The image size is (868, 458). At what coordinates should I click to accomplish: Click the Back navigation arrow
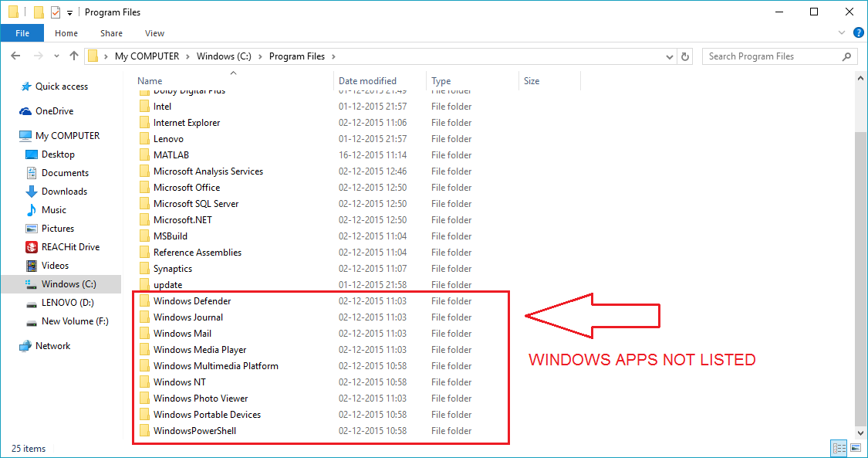15,56
